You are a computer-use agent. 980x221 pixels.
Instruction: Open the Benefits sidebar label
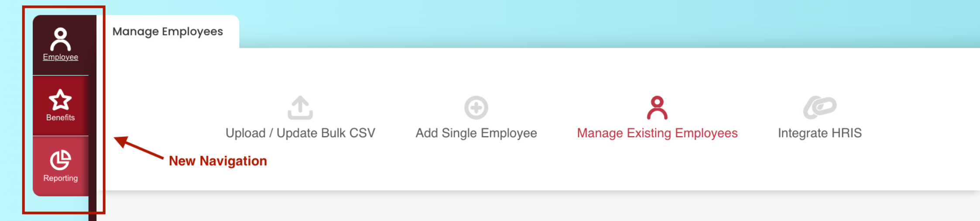click(60, 117)
